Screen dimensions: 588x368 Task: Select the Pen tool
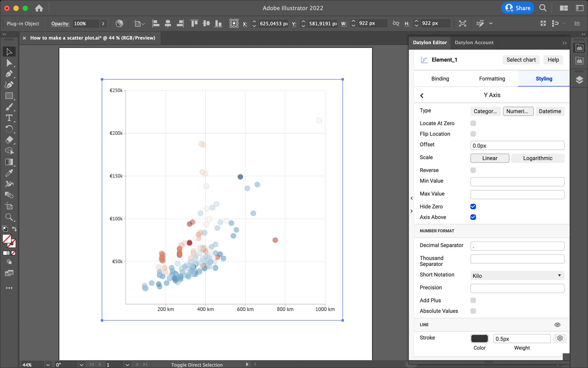(9, 74)
